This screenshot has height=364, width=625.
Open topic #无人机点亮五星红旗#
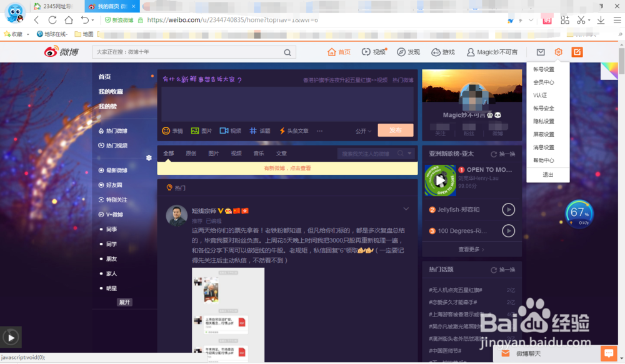pos(456,290)
